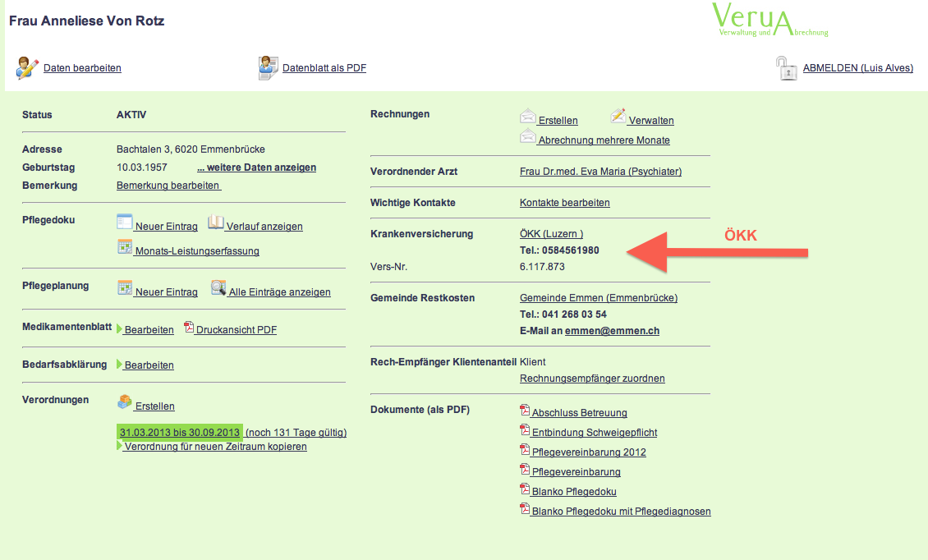Expand details via weitere Daten anzeigen
Image resolution: width=928 pixels, height=560 pixels.
coord(256,168)
